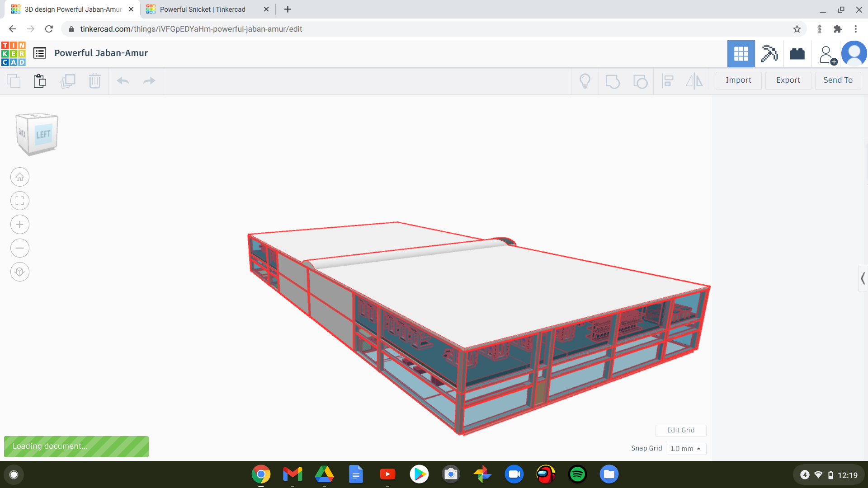
Task: Open YouTube from shelf
Action: tap(387, 474)
